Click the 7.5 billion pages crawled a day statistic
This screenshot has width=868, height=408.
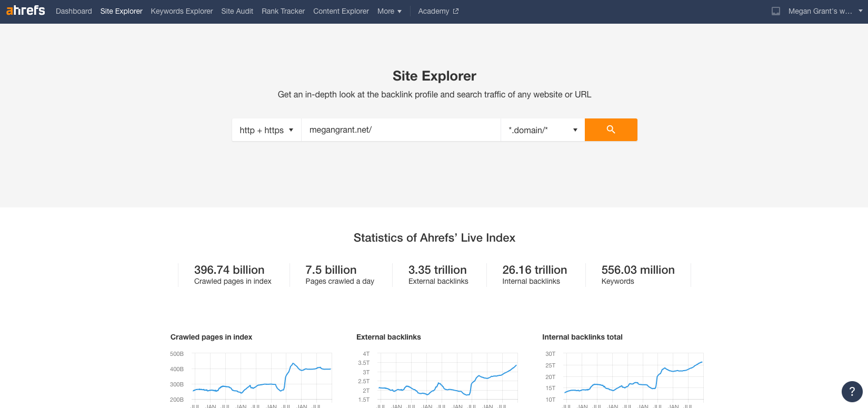point(340,274)
